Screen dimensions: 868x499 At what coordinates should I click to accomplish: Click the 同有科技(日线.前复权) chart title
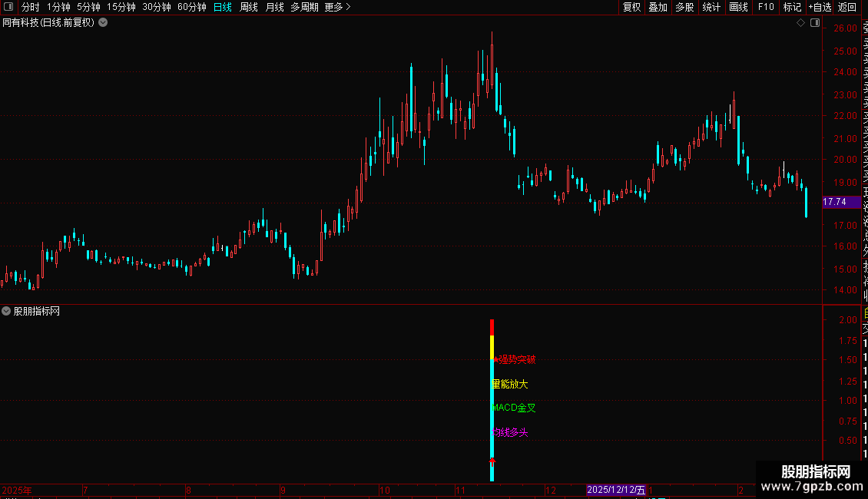(x=48, y=23)
